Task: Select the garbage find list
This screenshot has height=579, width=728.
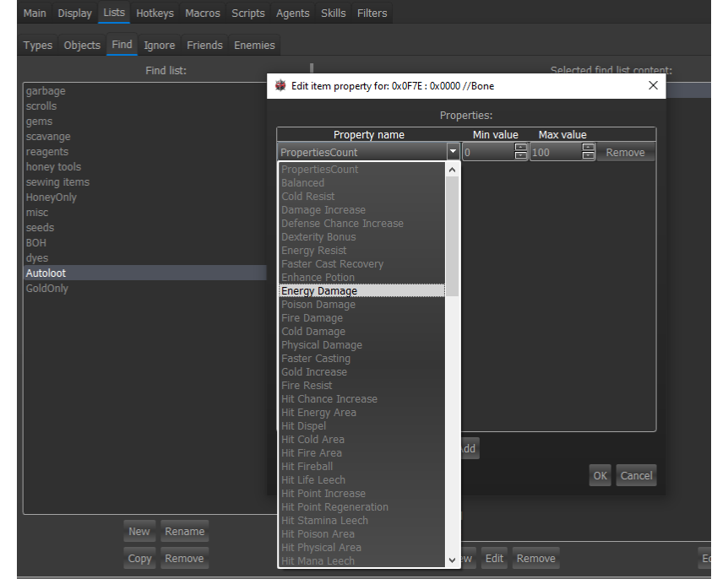Action: tap(145, 91)
